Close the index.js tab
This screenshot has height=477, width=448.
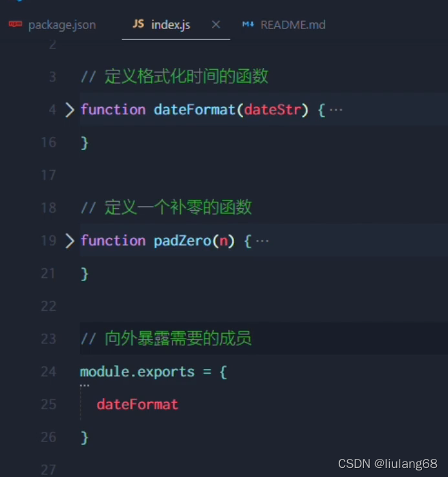click(x=216, y=25)
